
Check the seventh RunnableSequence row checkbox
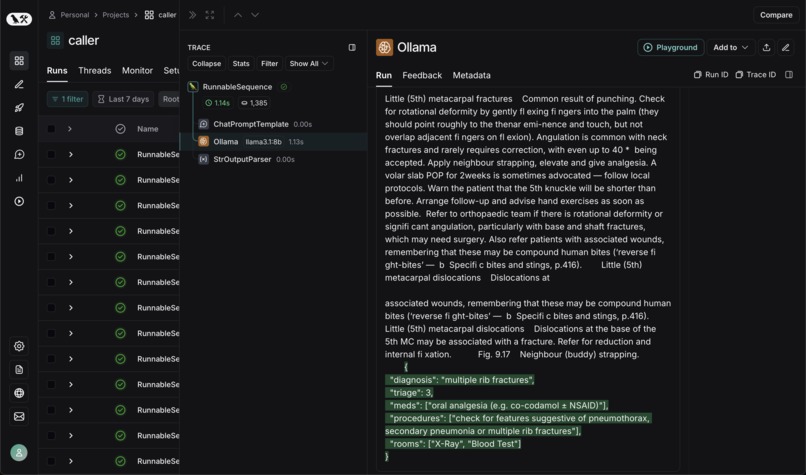(51, 308)
